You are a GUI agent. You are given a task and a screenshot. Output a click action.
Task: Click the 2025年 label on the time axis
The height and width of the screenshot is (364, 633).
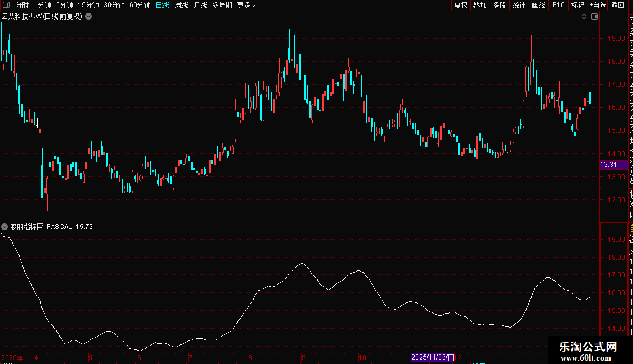click(12, 357)
